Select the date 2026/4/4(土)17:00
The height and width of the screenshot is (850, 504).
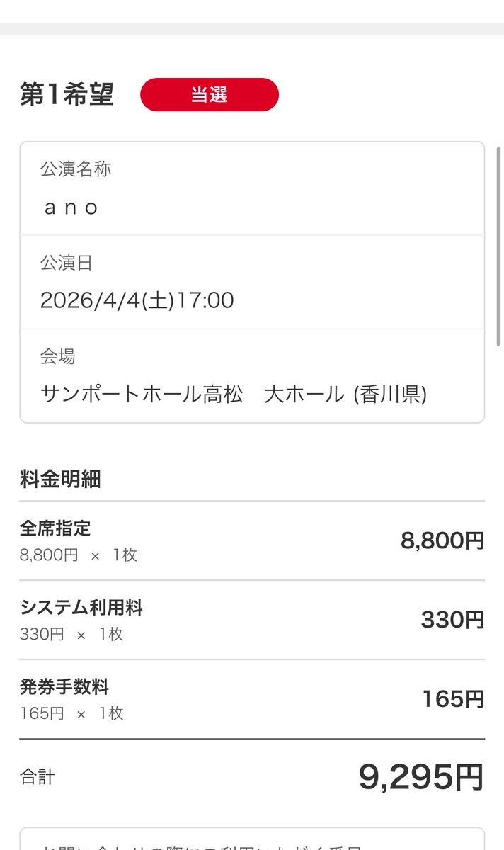[x=137, y=300]
